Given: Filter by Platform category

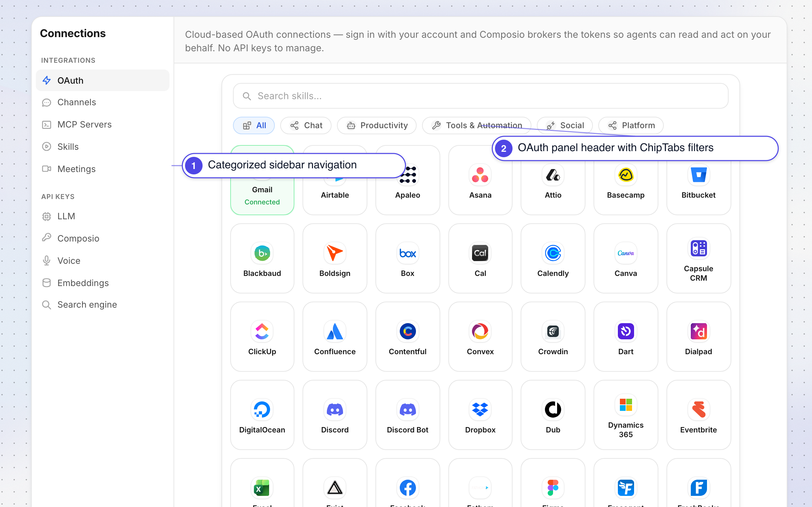Looking at the screenshot, I should [631, 125].
